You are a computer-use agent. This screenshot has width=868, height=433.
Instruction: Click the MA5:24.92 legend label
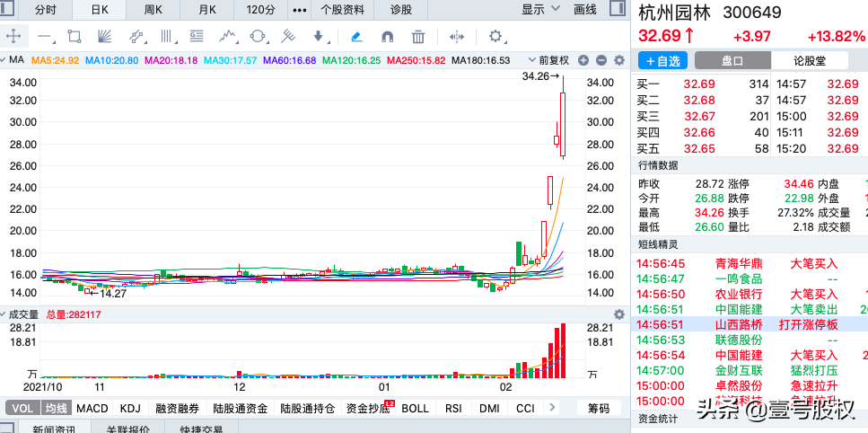(x=55, y=60)
